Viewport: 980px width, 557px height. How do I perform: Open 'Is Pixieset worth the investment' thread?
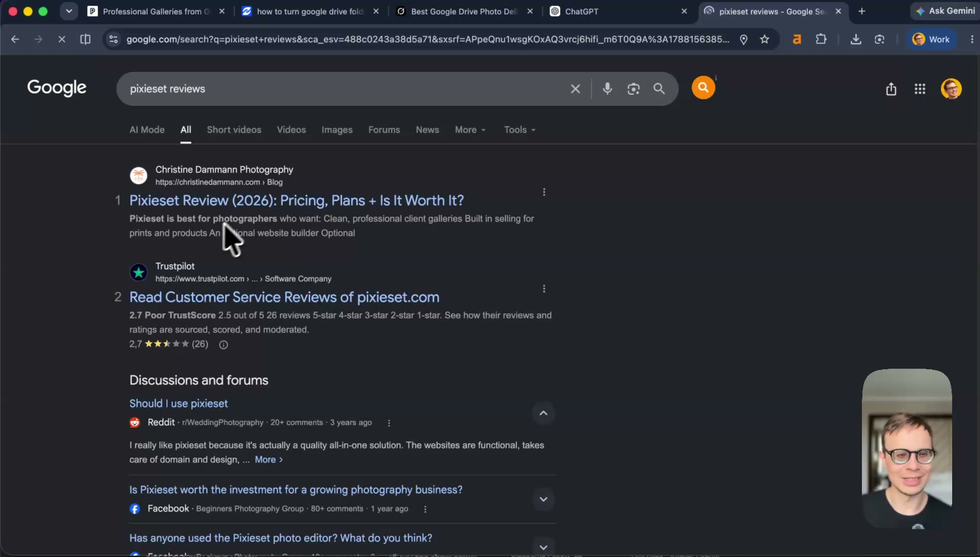pos(296,490)
